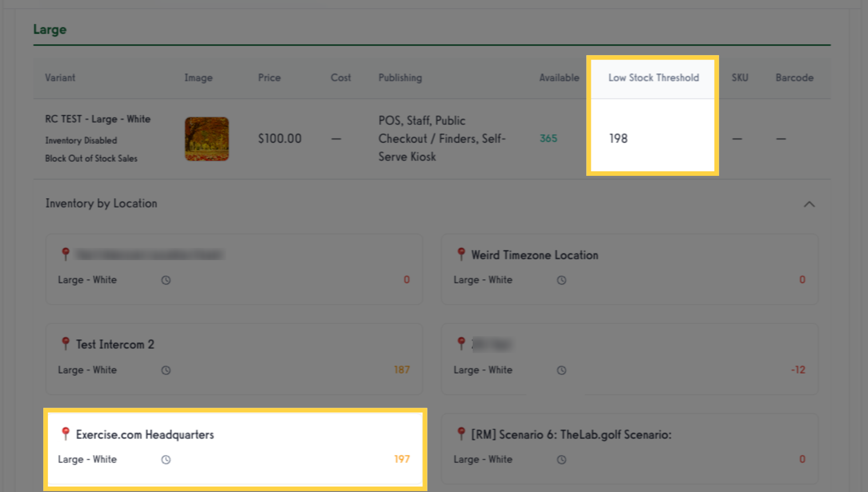Click the pin icon beside Weird Timezone Location
The image size is (868, 492).
461,254
